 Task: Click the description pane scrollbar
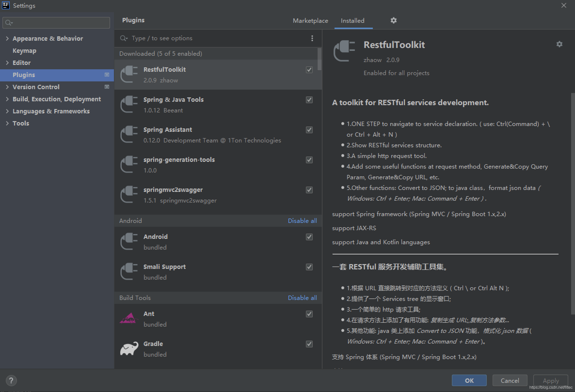573,204
